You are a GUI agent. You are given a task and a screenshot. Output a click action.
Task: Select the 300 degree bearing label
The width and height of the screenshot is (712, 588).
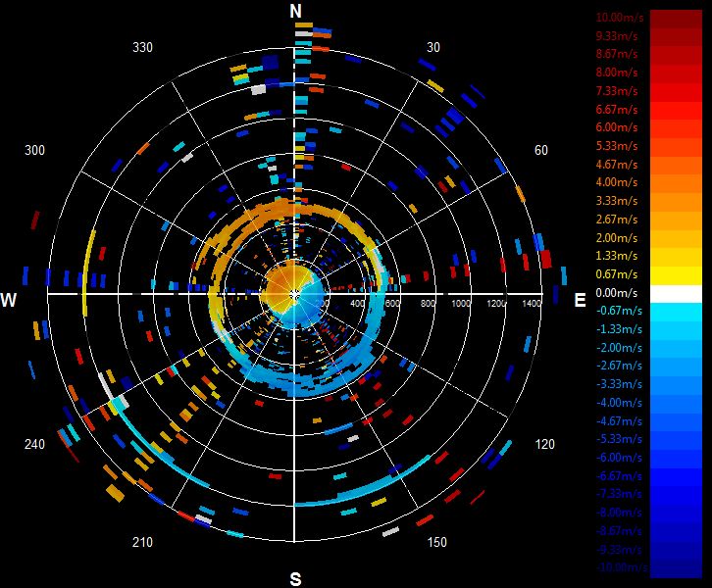click(34, 150)
